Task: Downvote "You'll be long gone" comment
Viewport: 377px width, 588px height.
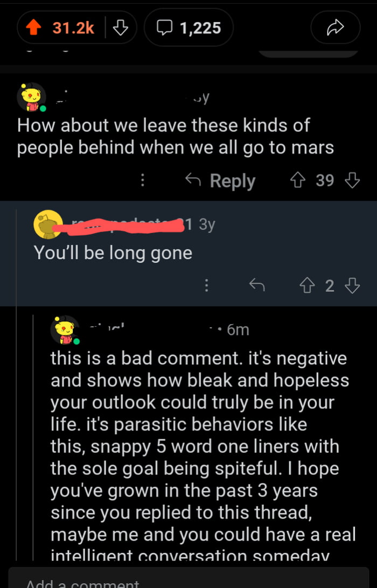Action: pyautogui.click(x=352, y=285)
